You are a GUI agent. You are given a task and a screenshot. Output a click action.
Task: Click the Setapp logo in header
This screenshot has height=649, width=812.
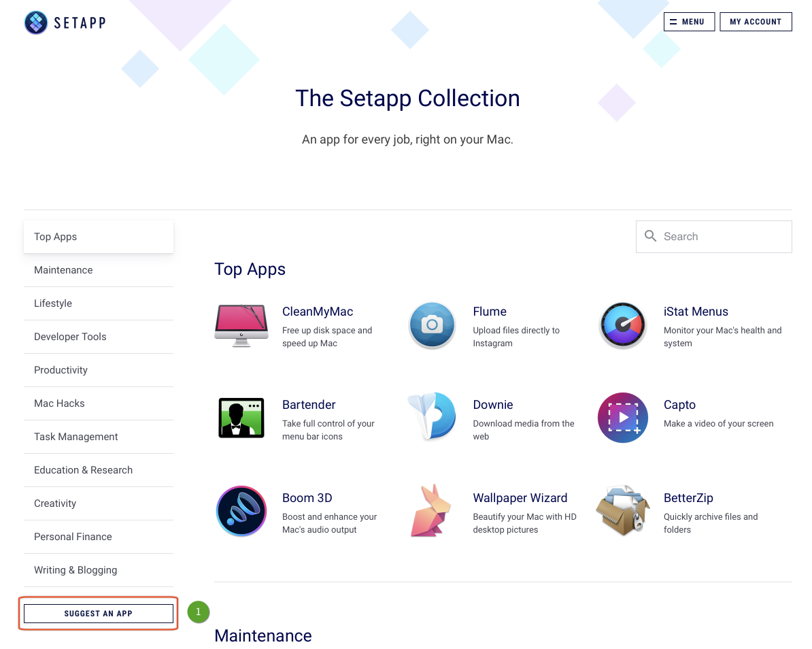pos(65,22)
